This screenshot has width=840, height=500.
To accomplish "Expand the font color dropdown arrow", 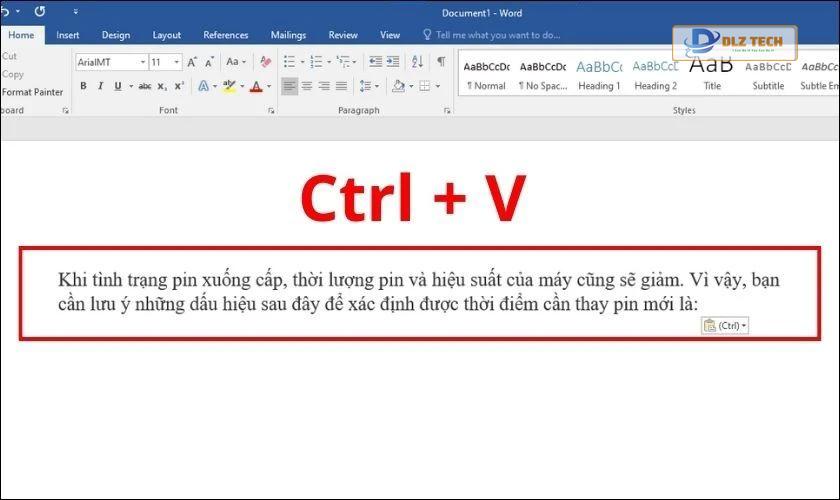I will pyautogui.click(x=269, y=86).
